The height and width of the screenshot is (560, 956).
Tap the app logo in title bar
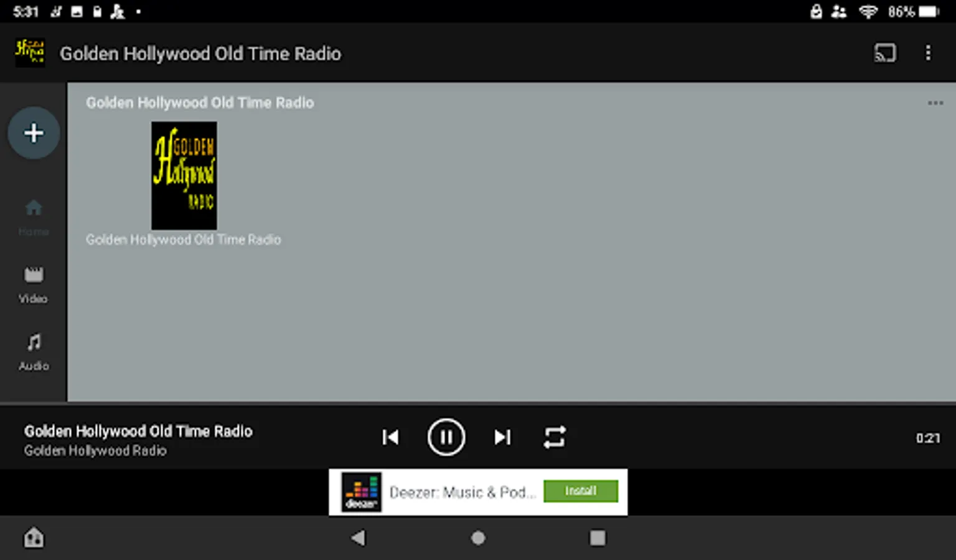[30, 53]
